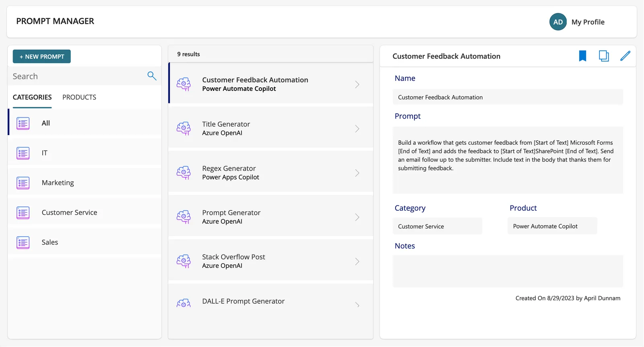The image size is (644, 347).
Task: Expand the Stack Overflow Post chevron
Action: pyautogui.click(x=357, y=261)
